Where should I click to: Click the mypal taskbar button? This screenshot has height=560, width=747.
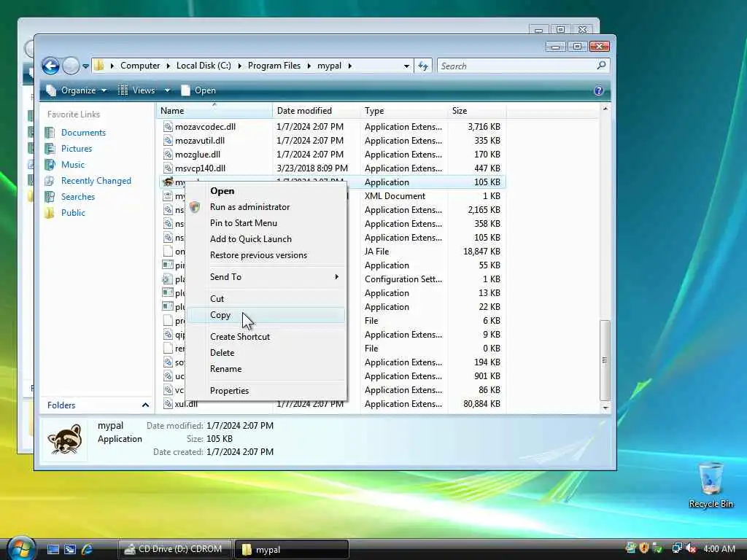pos(292,550)
